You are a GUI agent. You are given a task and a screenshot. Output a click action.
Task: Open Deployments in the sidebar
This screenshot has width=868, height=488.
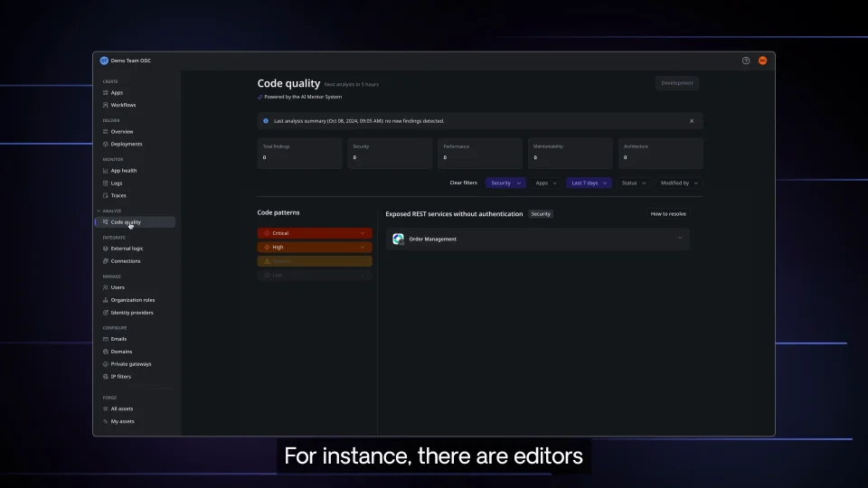coord(127,144)
